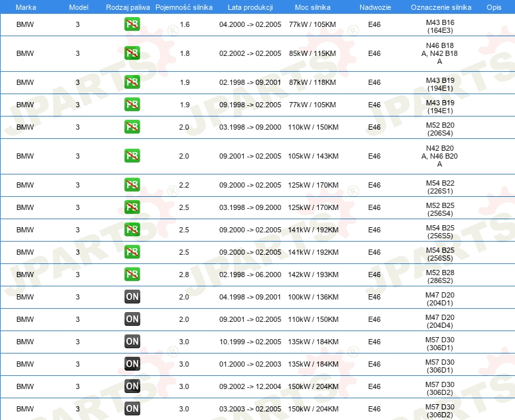515x420 pixels.
Task: Click the petrol fuel icon for the 1.8 engine
Action: pyautogui.click(x=132, y=53)
